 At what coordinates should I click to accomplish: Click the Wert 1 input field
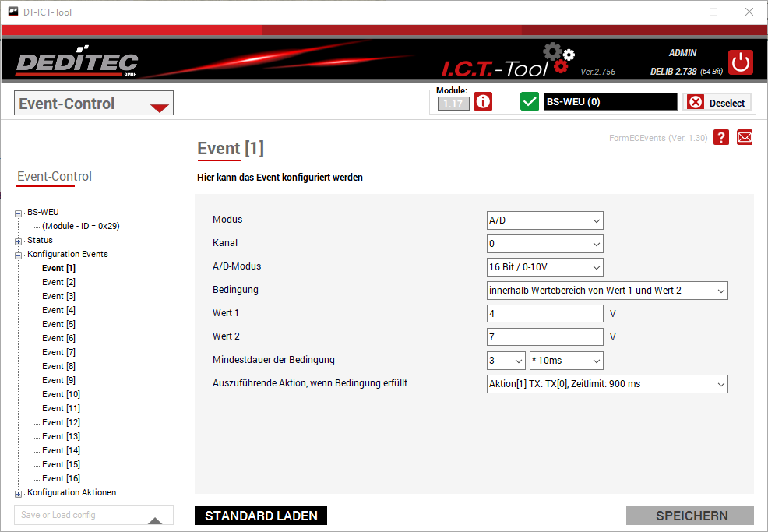click(x=544, y=314)
